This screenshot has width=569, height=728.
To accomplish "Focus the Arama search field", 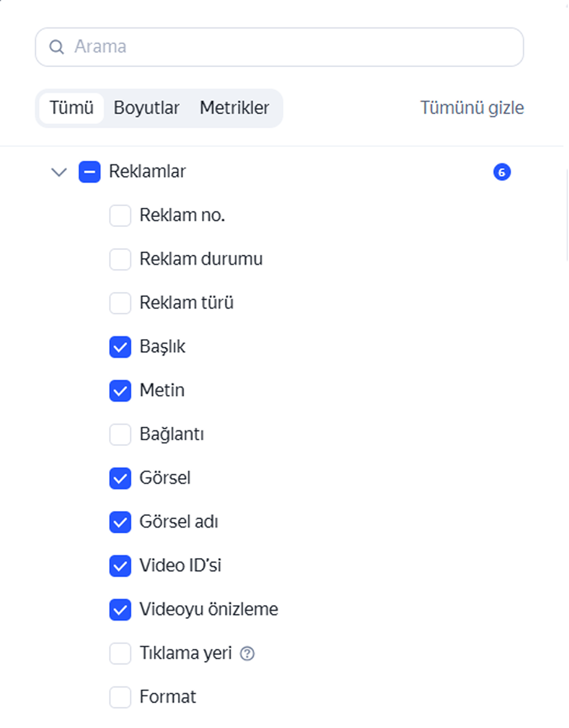I will [280, 47].
